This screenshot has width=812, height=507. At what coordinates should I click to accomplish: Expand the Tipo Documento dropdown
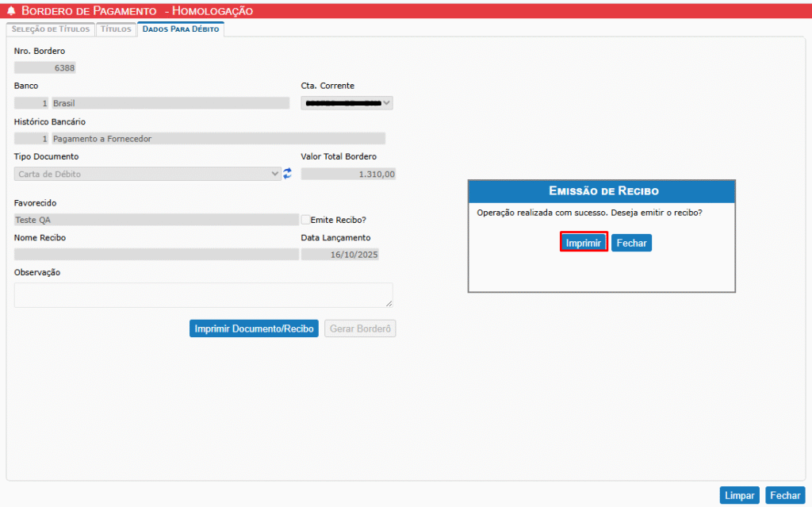coord(147,174)
